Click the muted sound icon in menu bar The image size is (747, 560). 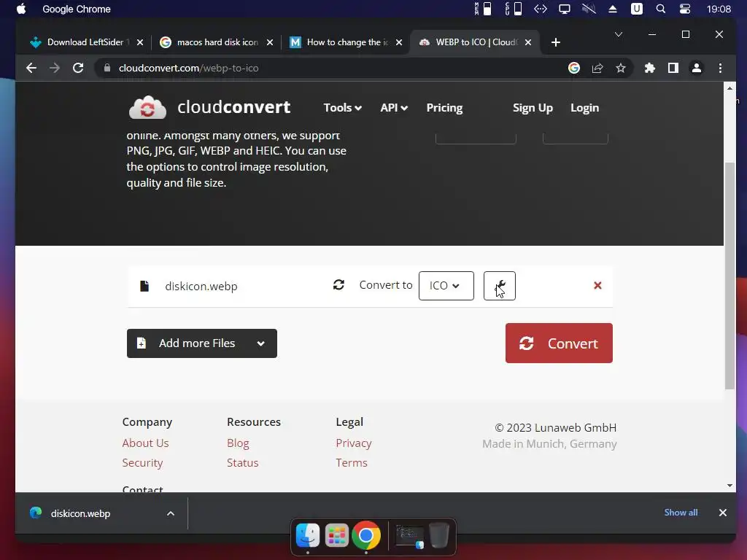tap(589, 9)
